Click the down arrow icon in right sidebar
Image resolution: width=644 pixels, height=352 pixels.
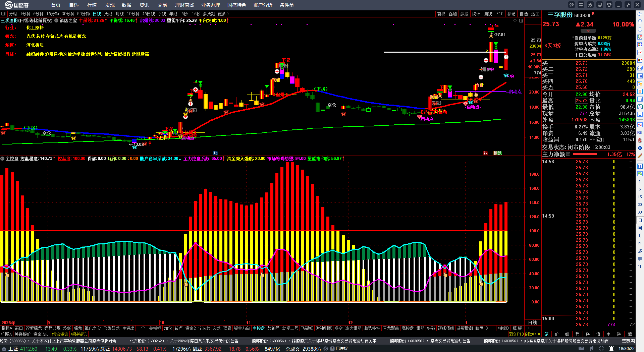pyautogui.click(x=640, y=30)
